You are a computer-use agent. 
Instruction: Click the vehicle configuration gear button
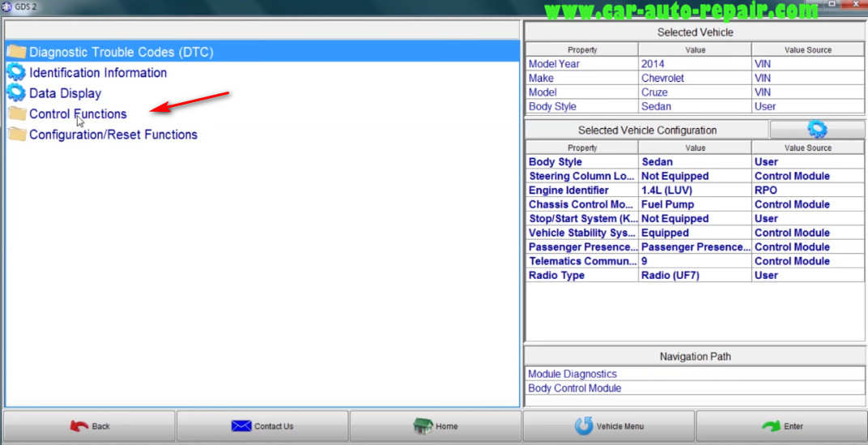pos(817,130)
